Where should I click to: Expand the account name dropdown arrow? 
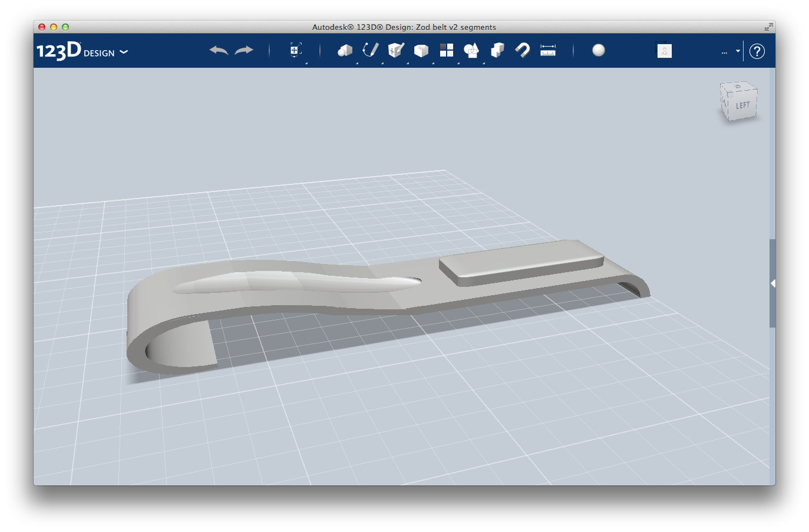(738, 51)
